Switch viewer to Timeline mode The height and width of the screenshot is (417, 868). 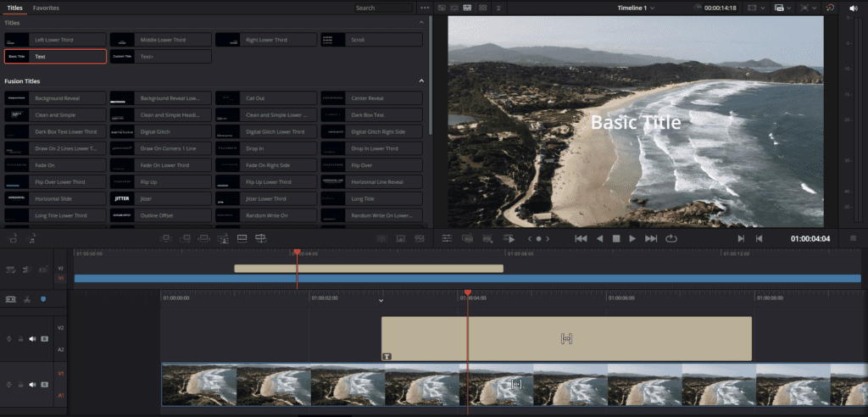[467, 8]
